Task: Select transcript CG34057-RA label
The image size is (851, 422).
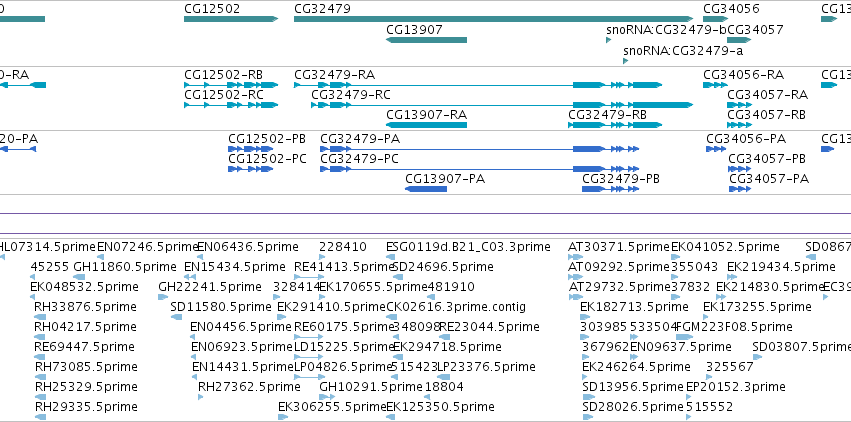Action: (767, 94)
